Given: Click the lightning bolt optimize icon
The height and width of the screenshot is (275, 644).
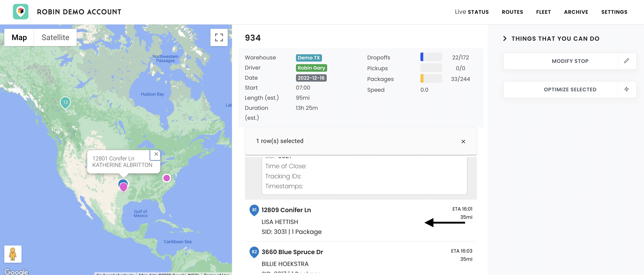Looking at the screenshot, I should click(627, 90).
